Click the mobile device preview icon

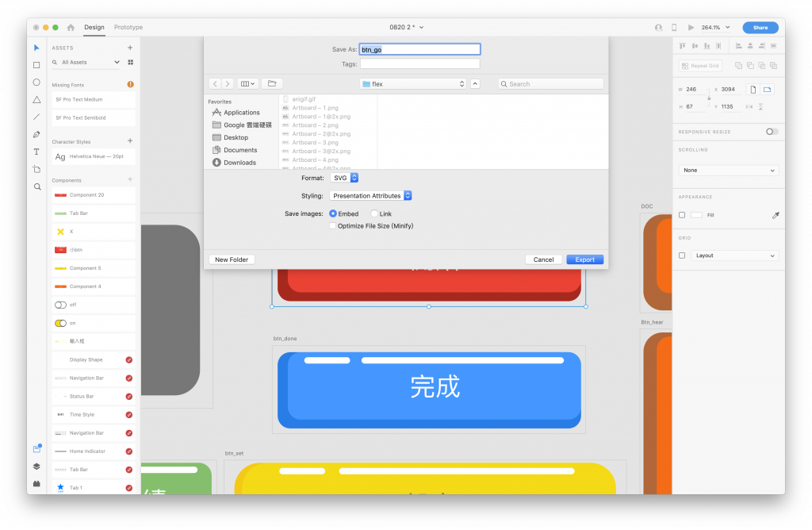tap(674, 28)
